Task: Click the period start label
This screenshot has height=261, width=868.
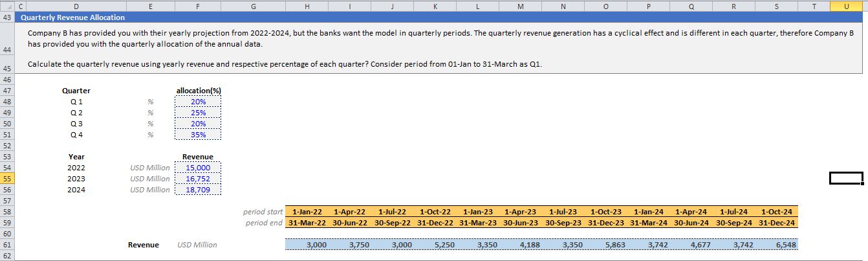Action: [x=263, y=212]
